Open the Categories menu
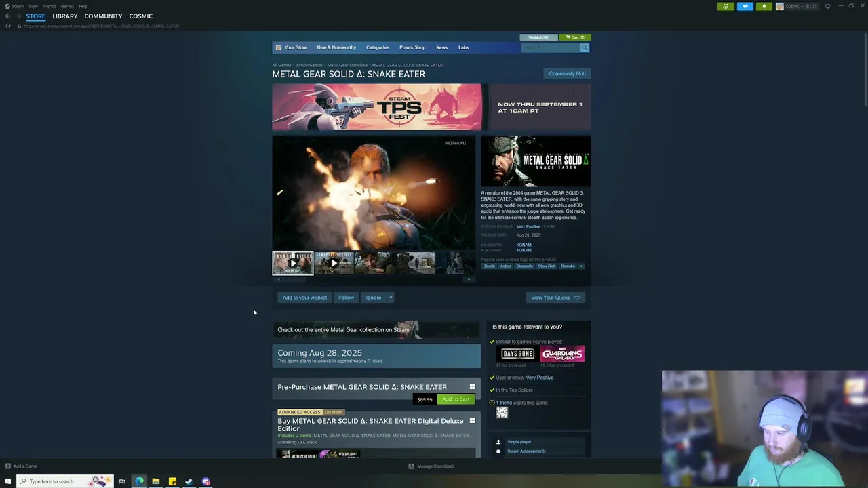 point(378,47)
